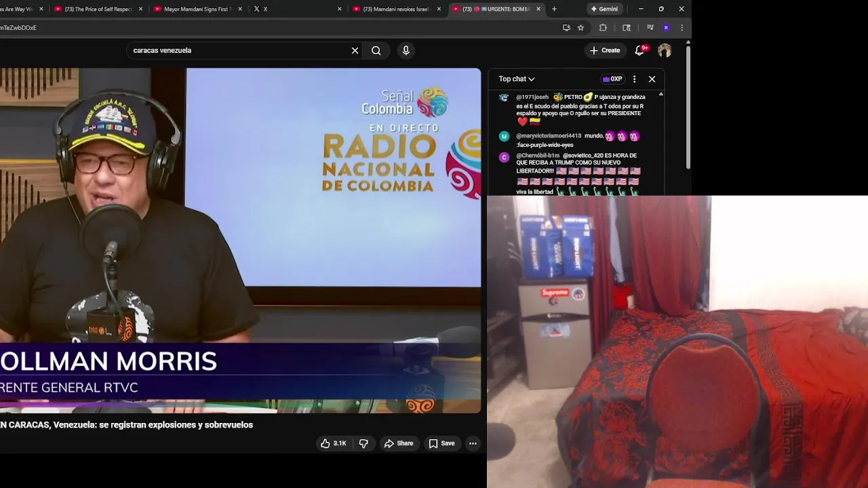Open the Create menu
Image resolution: width=868 pixels, height=488 pixels.
click(604, 50)
